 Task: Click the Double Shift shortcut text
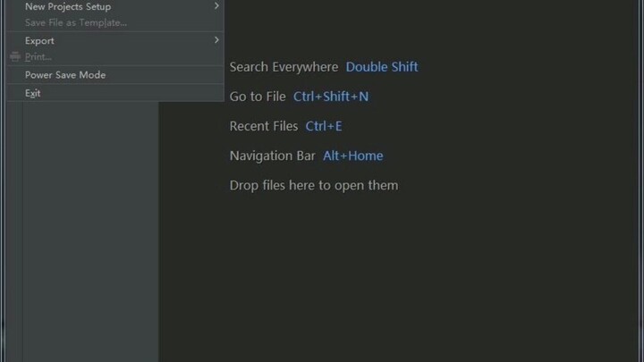(382, 67)
